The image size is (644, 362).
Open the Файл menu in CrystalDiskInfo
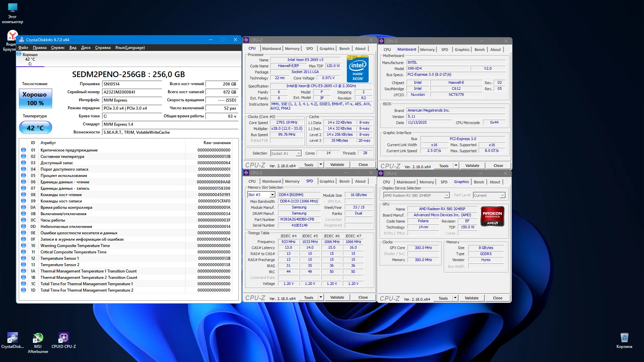(x=23, y=48)
